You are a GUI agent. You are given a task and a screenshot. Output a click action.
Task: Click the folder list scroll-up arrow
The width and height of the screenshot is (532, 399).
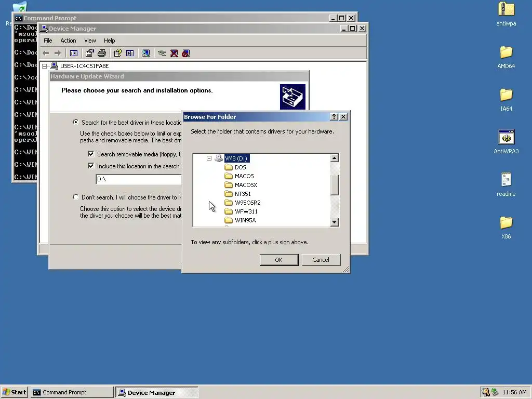tap(335, 158)
